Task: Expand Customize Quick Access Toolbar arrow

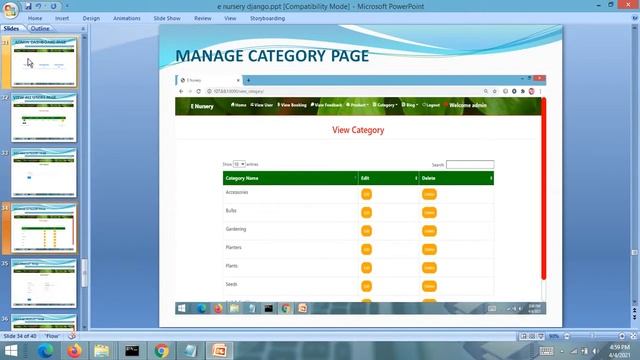Action: (x=67, y=6)
